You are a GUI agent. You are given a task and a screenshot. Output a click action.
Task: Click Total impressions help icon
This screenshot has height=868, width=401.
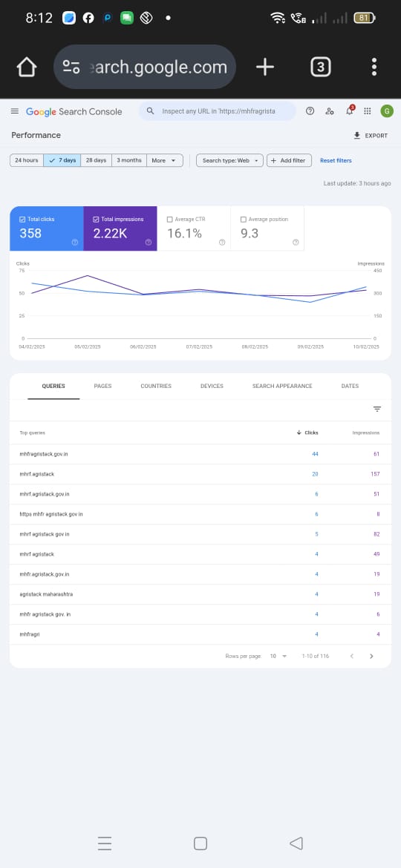tap(149, 242)
